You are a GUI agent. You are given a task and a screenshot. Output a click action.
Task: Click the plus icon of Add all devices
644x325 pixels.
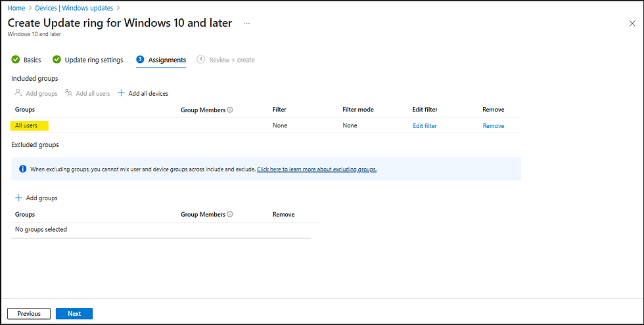pyautogui.click(x=121, y=93)
